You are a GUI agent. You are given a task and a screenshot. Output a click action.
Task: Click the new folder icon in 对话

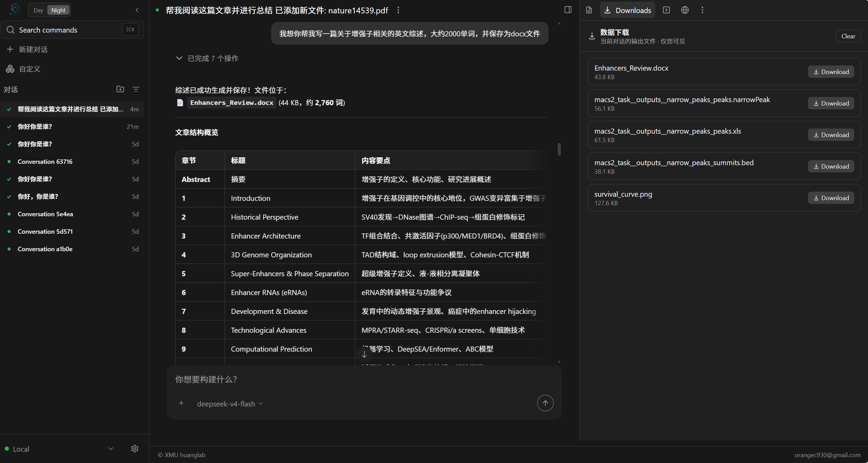(120, 89)
